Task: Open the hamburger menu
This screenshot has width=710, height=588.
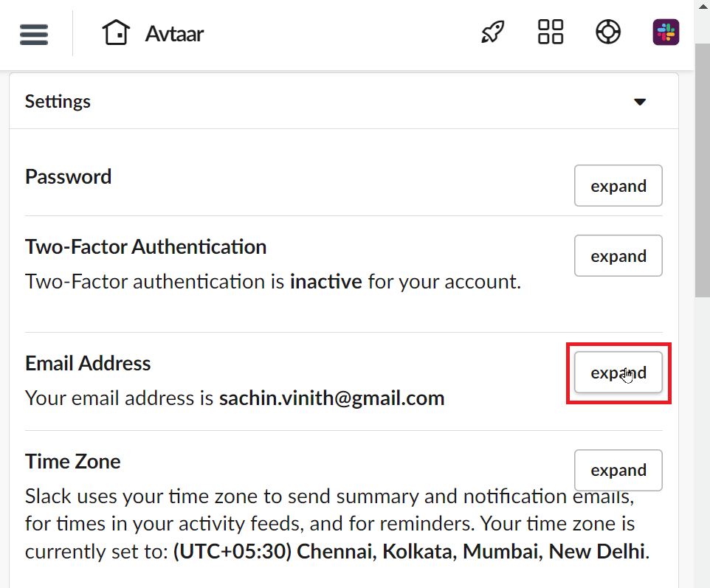Action: coord(34,34)
